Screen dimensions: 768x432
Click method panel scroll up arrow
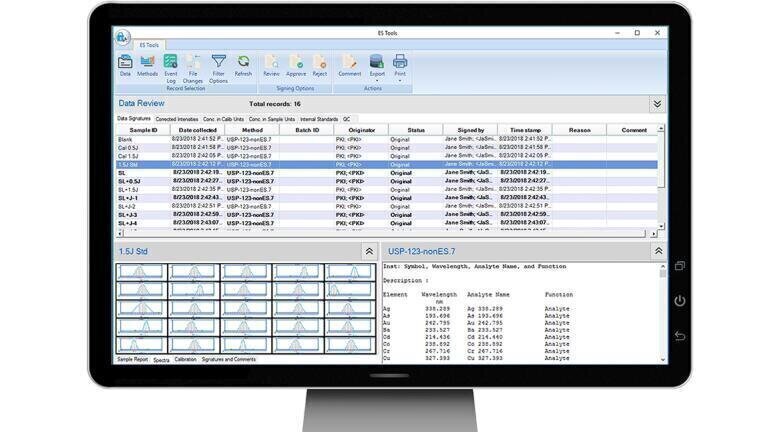click(663, 267)
